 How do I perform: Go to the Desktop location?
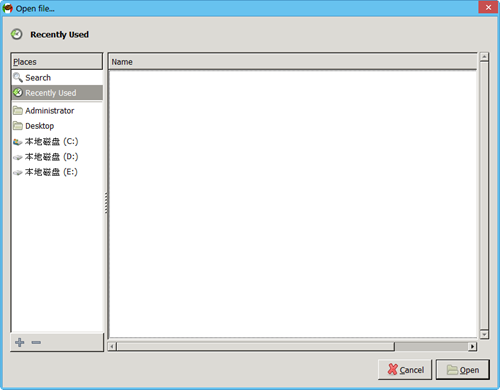[x=57, y=126]
